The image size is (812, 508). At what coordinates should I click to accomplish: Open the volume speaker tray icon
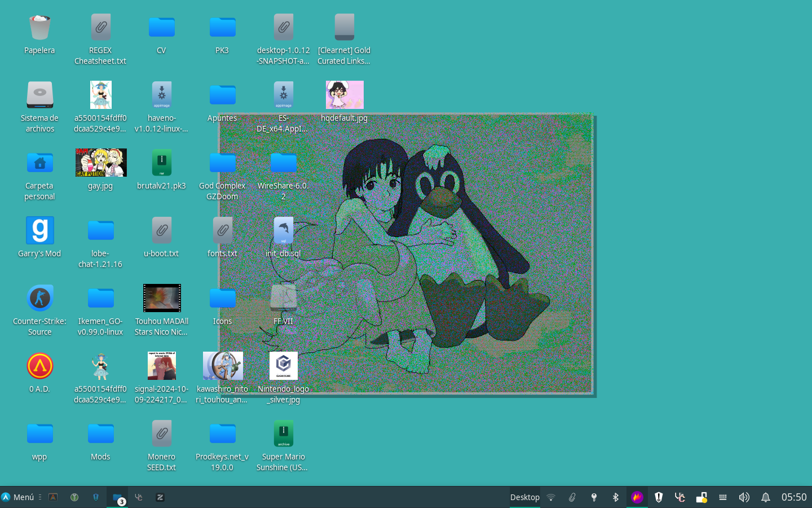(x=744, y=497)
